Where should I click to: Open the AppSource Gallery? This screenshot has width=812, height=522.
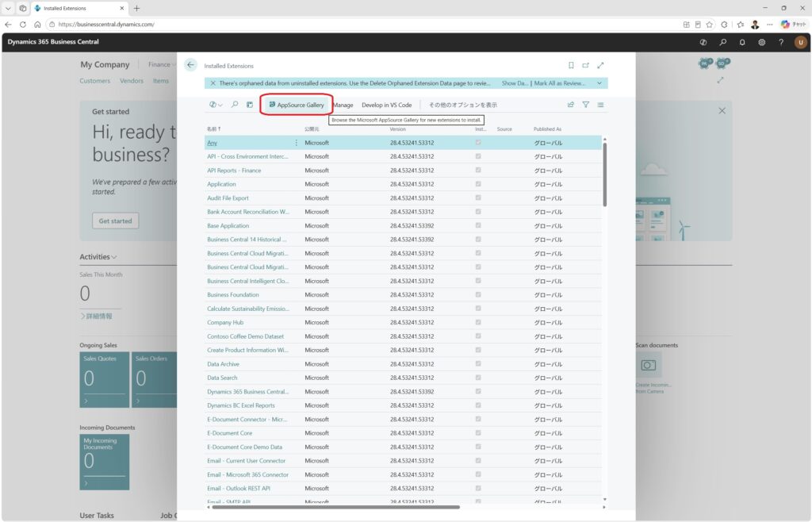click(297, 105)
